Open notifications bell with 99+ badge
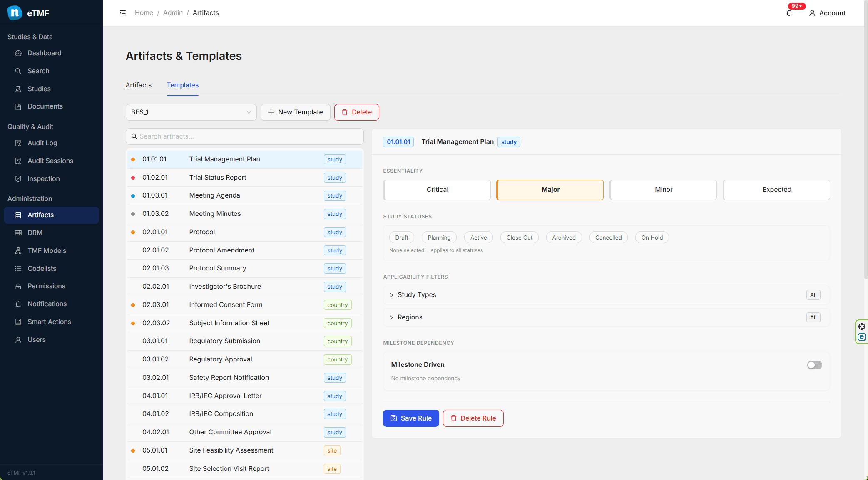Image resolution: width=868 pixels, height=480 pixels. 789,13
